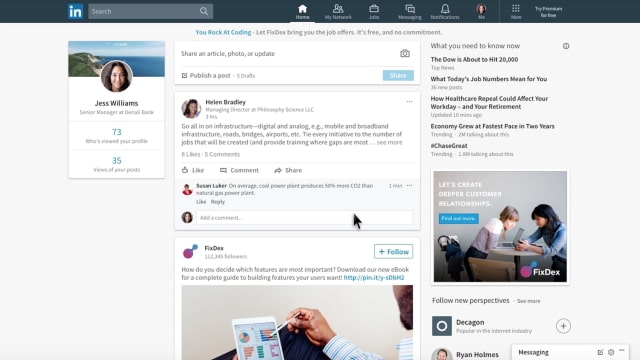Add Decagon with the plus circle button
This screenshot has width=640, height=360.
(x=563, y=326)
